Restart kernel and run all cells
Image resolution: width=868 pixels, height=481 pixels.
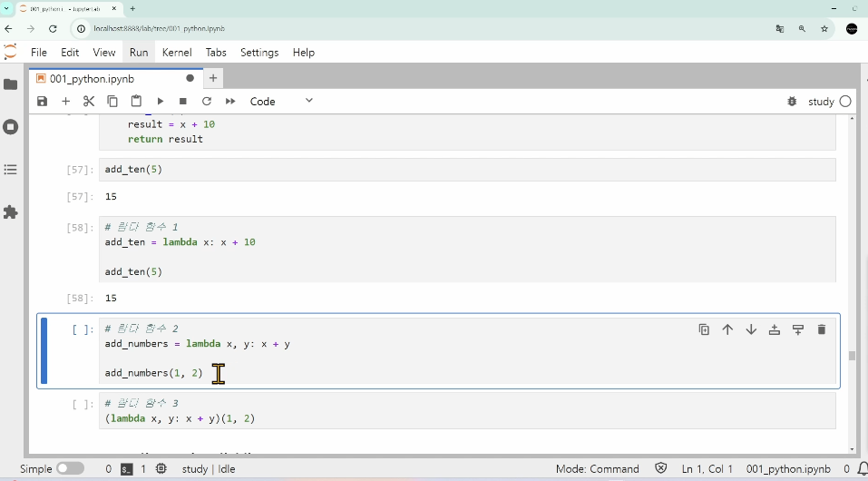[230, 102]
